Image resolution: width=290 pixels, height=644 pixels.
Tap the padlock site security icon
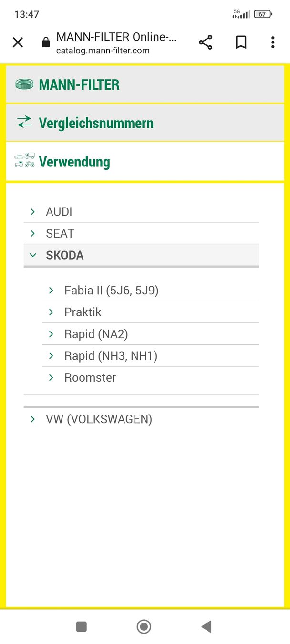[46, 43]
